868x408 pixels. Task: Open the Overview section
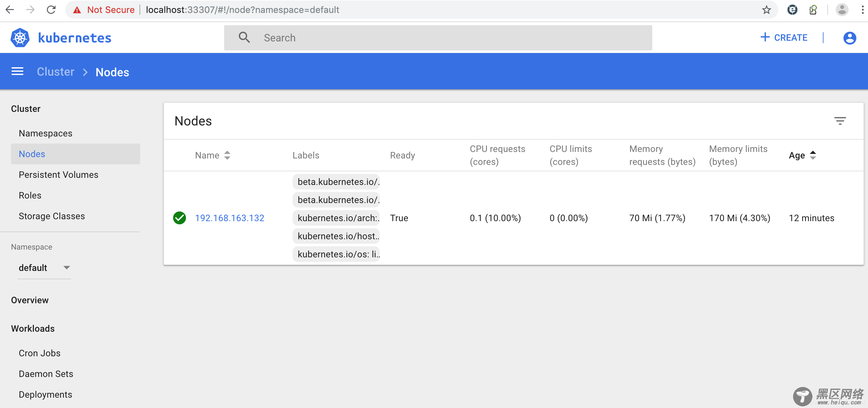coord(30,300)
